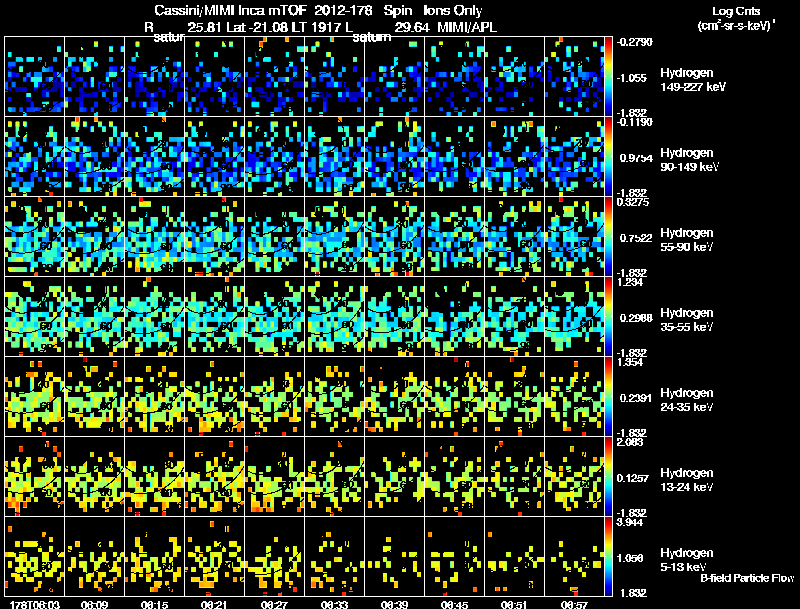Click the 90-149 keV row color scale bar

pos(608,157)
